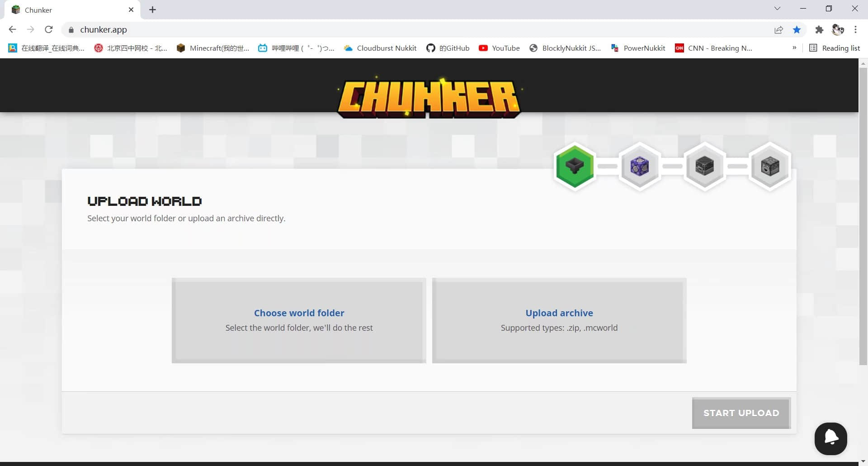Image resolution: width=868 pixels, height=466 pixels.
Task: Open the 哔哩哔哩 bookmark
Action: coord(296,48)
